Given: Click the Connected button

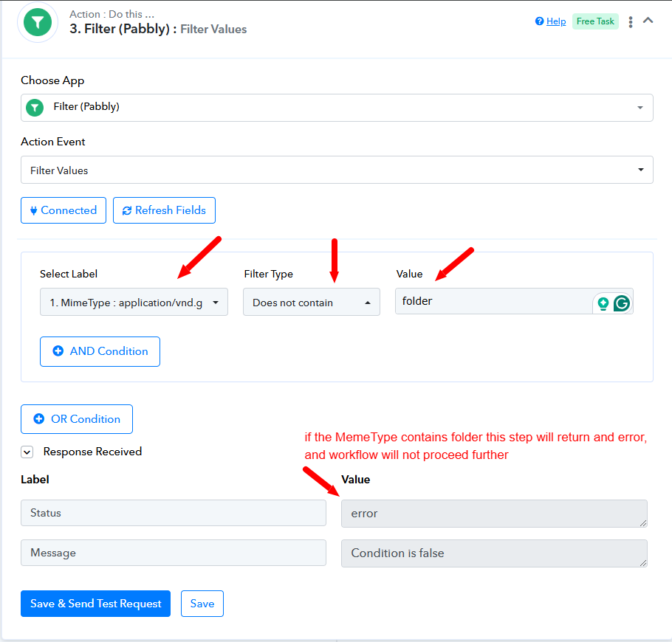Looking at the screenshot, I should pos(64,210).
